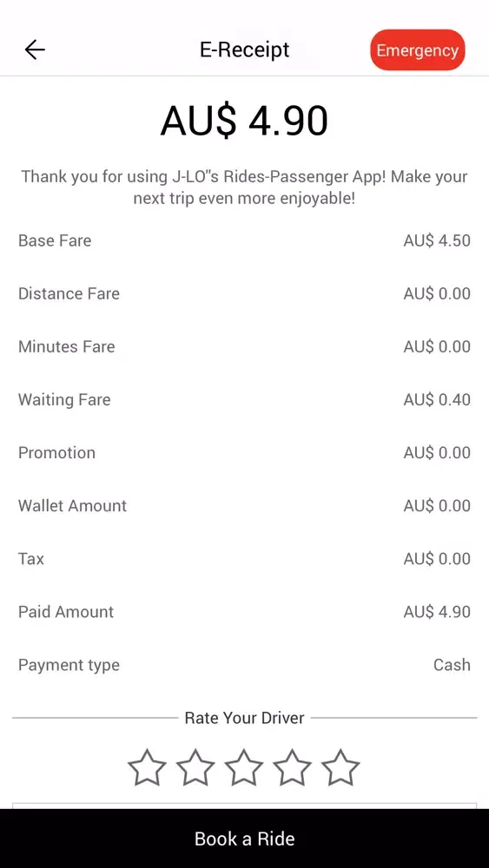489x868 pixels.
Task: Select the Paid Amount value
Action: 437,612
